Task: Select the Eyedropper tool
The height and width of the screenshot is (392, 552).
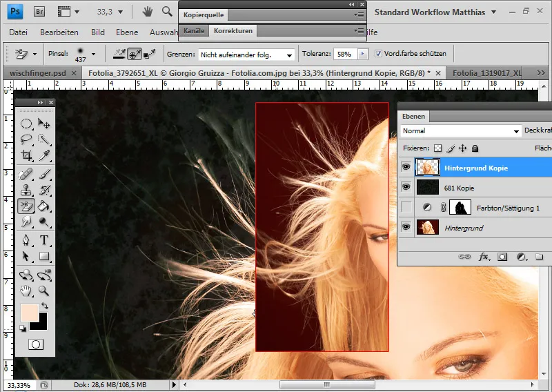Action: click(x=44, y=155)
